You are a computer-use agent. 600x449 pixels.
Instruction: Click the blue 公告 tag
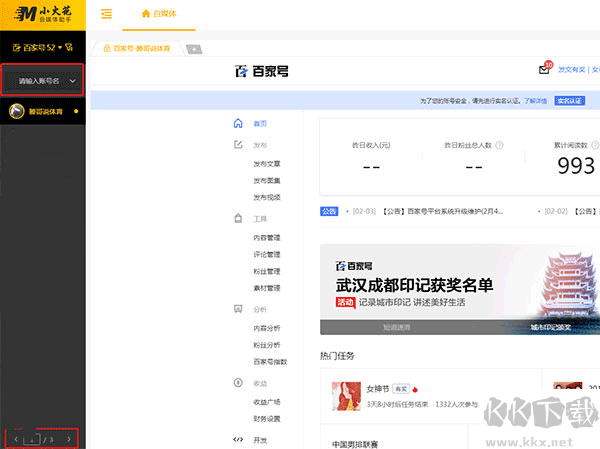(x=329, y=211)
